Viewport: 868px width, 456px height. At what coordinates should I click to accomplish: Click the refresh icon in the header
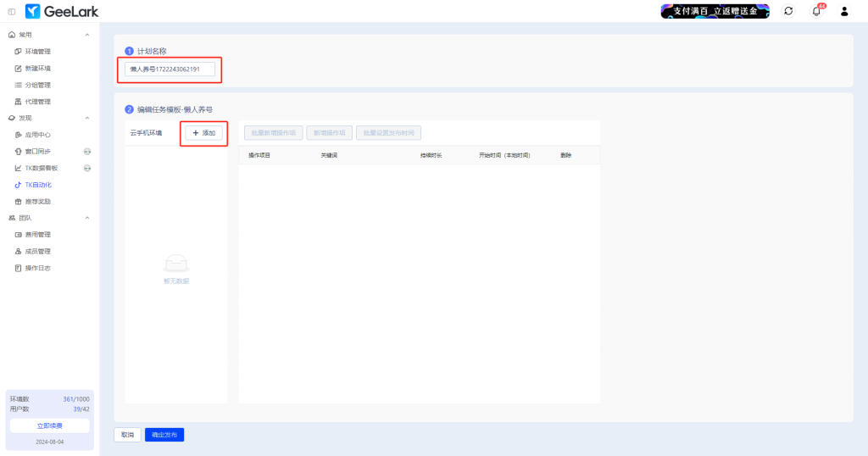pos(788,11)
